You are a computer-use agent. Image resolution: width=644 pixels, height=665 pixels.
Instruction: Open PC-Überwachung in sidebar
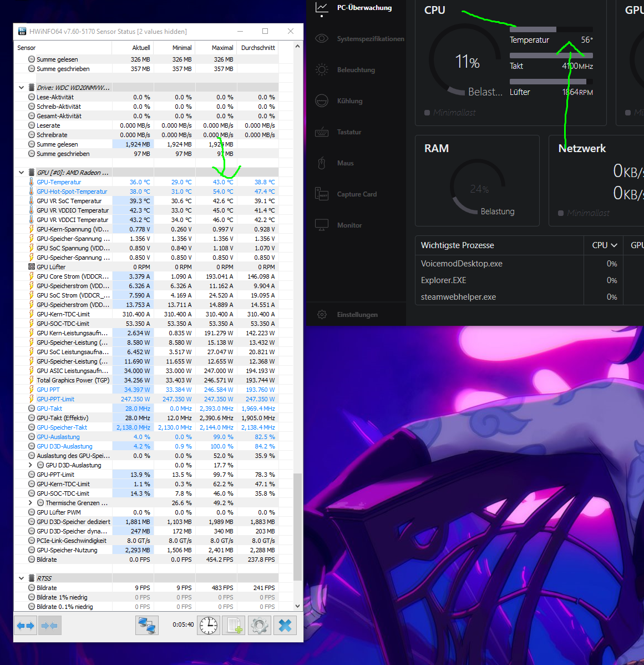click(x=364, y=8)
